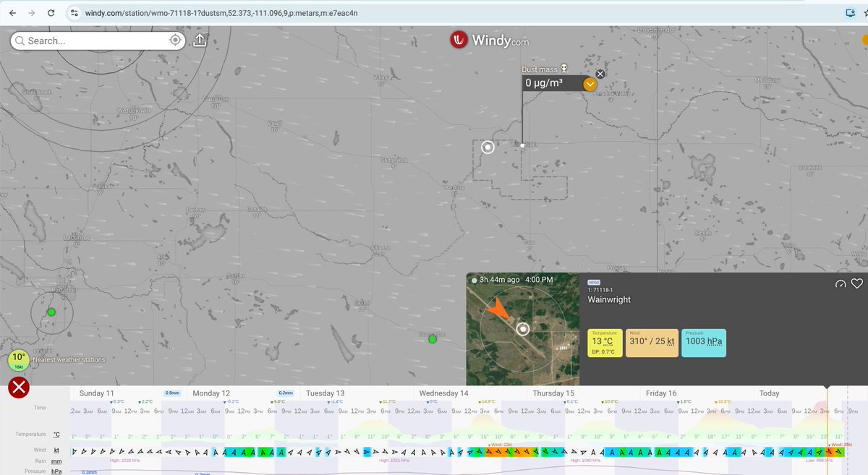This screenshot has height=475, width=868.
Task: Click the yellow Temperature 13 °C tile
Action: coord(604,343)
